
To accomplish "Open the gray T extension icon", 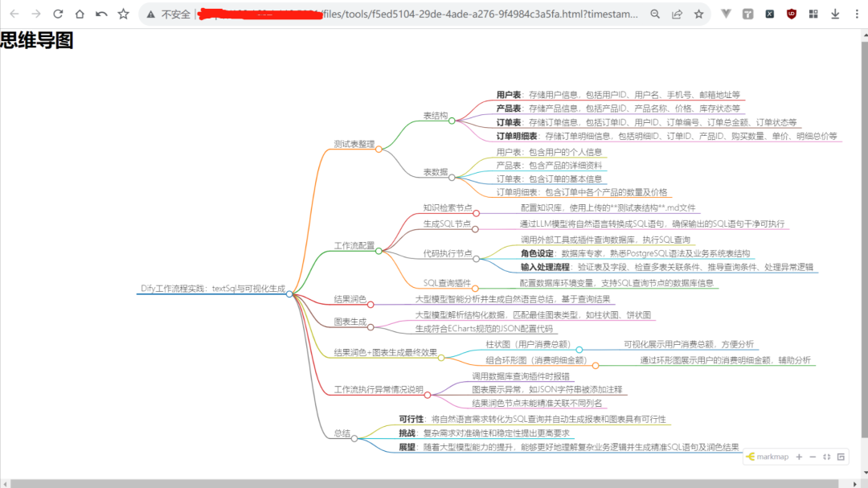I will (x=748, y=14).
